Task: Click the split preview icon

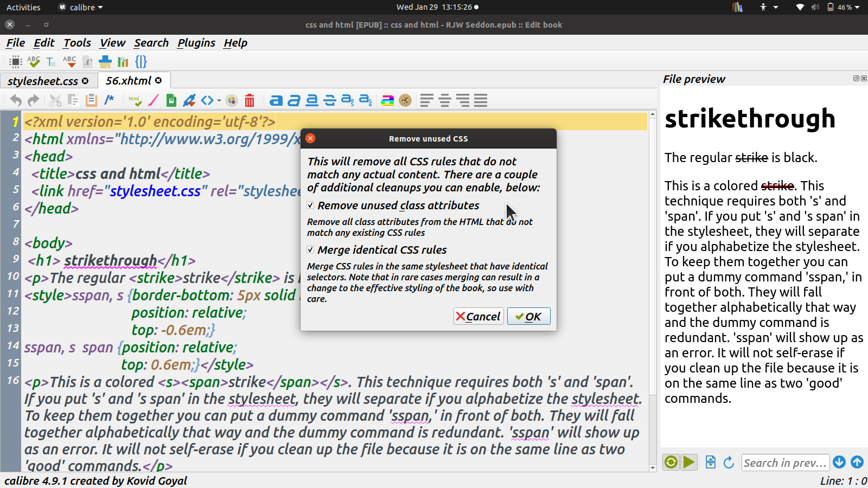Action: (x=711, y=462)
